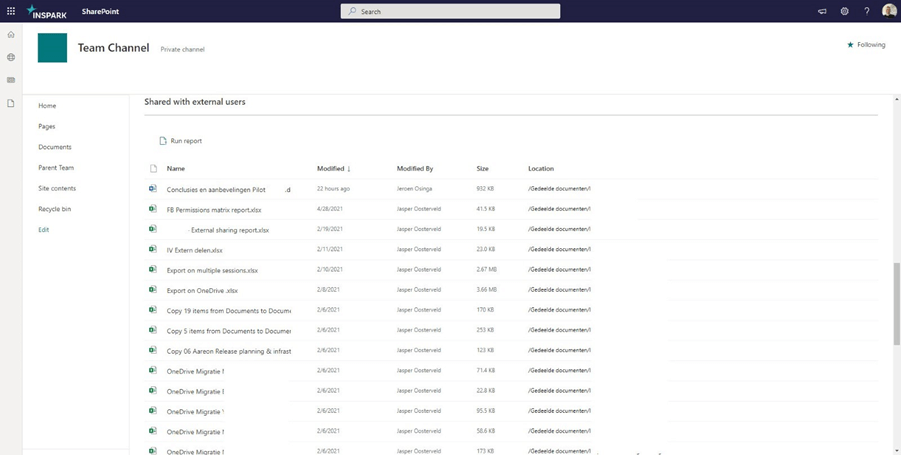Open the home icon in left rail
The height and width of the screenshot is (455, 901).
11,34
